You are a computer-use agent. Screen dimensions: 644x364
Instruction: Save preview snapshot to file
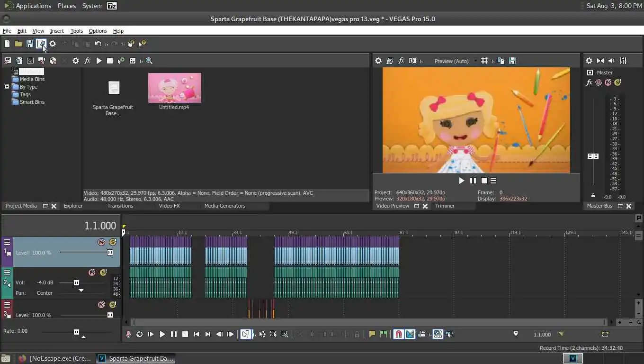tap(512, 61)
